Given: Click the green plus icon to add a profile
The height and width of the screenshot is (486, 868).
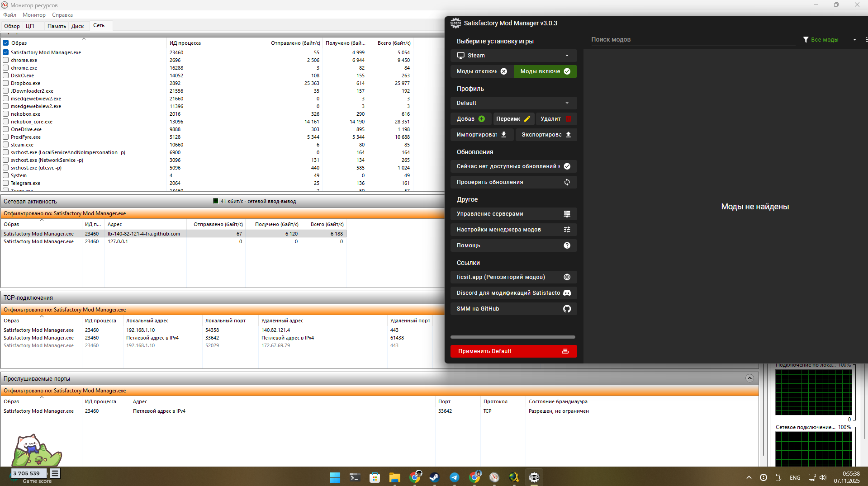Looking at the screenshot, I should point(482,119).
